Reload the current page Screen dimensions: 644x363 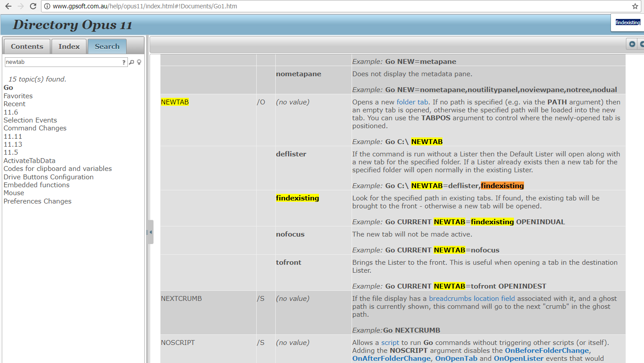33,6
